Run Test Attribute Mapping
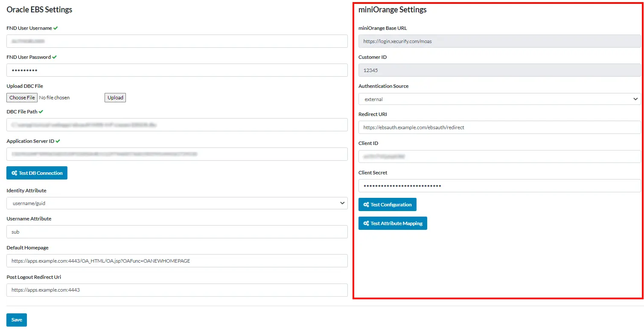The width and height of the screenshot is (644, 330). (x=393, y=223)
